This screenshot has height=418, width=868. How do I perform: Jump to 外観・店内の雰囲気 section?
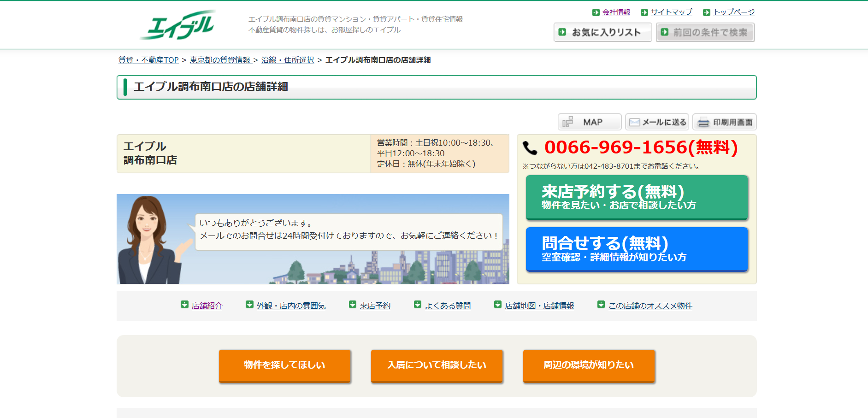[x=291, y=306]
